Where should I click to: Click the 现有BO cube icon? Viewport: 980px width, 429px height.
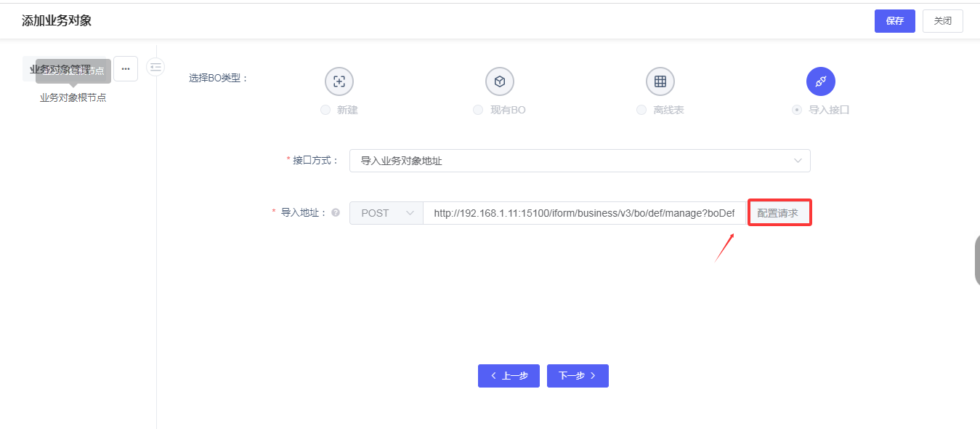coord(500,81)
